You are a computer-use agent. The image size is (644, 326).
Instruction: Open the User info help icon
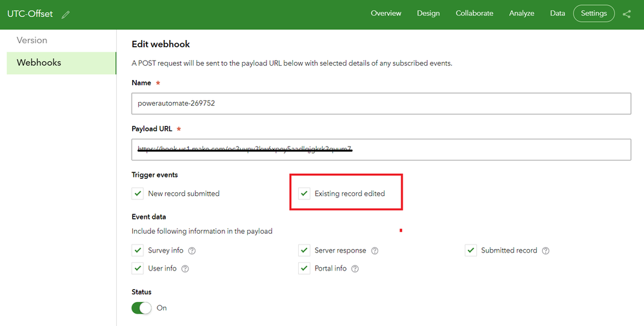coord(185,269)
